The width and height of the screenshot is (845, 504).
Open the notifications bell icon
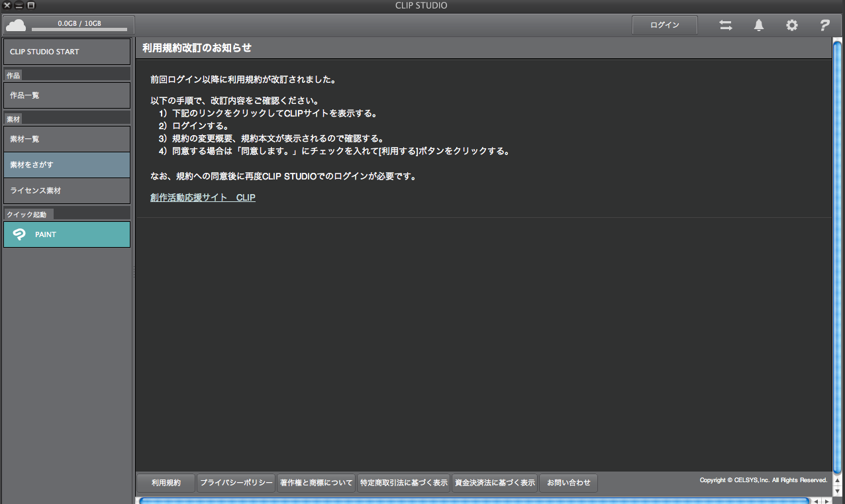[759, 25]
